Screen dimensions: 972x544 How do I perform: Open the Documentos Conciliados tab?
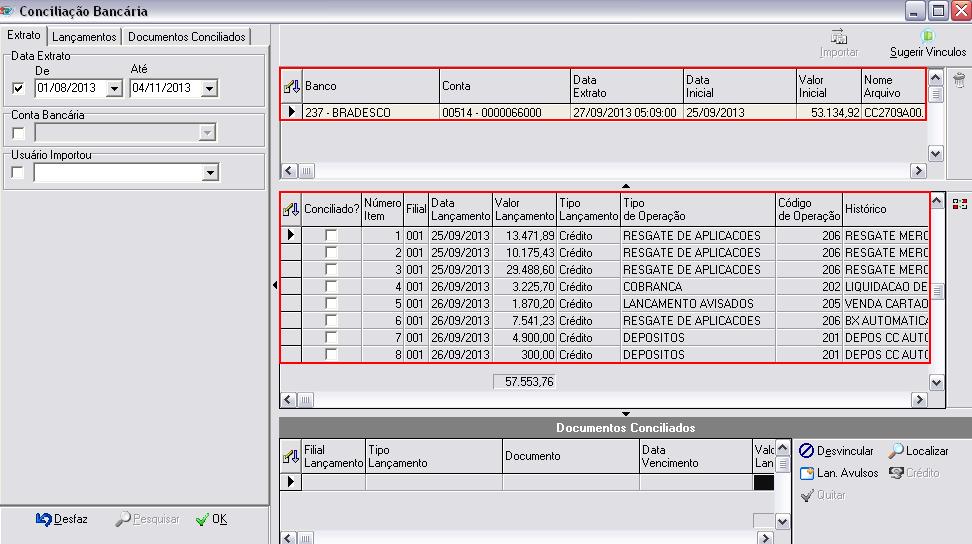coord(187,37)
